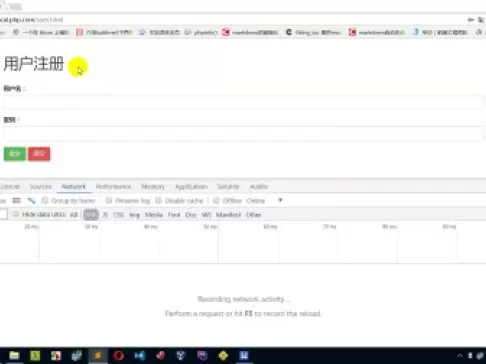Viewport: 486px width, 364px height.
Task: Focus the username input field
Action: [243, 102]
